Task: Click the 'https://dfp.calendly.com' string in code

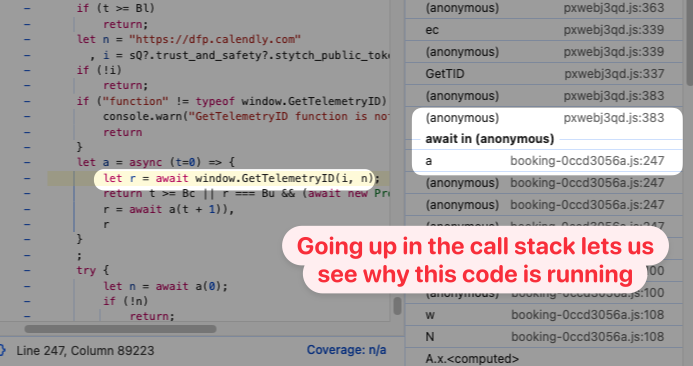Action: (215, 39)
